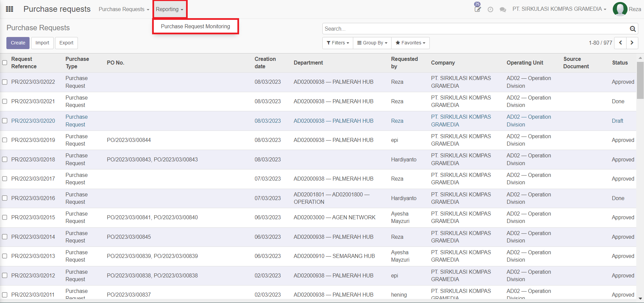Click PO/2023/03/00844 cell
The image size is (644, 303).
pyautogui.click(x=129, y=140)
